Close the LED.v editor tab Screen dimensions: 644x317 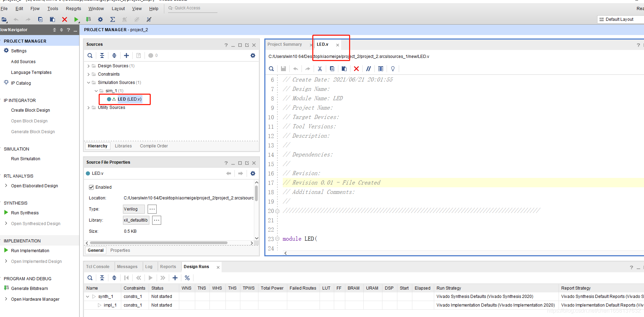click(338, 45)
